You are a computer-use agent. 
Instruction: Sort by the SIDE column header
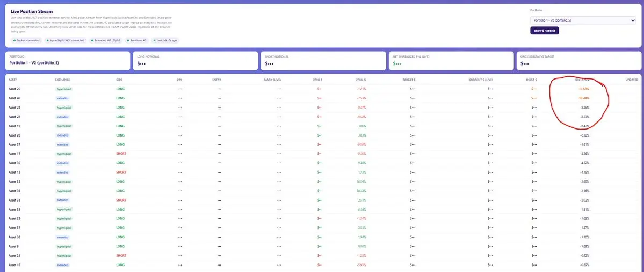coord(119,80)
